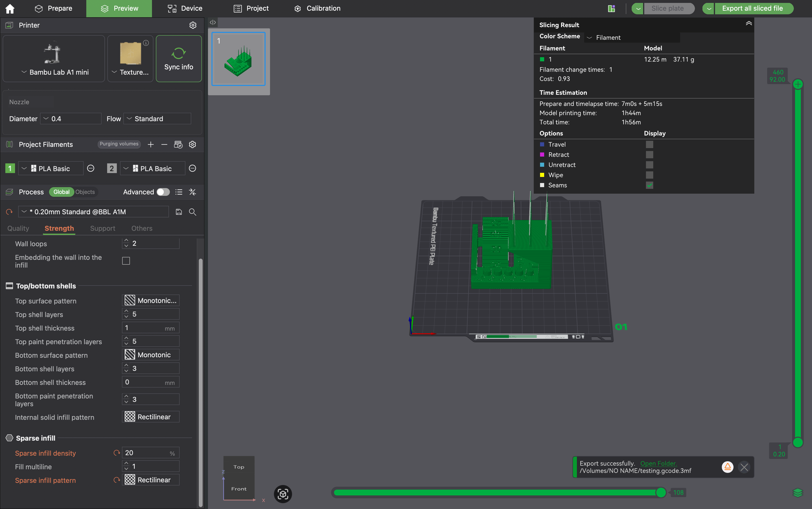Open the 0.20mm Standard preset dropdown
Image resolution: width=812 pixels, height=509 pixels.
pyautogui.click(x=24, y=212)
